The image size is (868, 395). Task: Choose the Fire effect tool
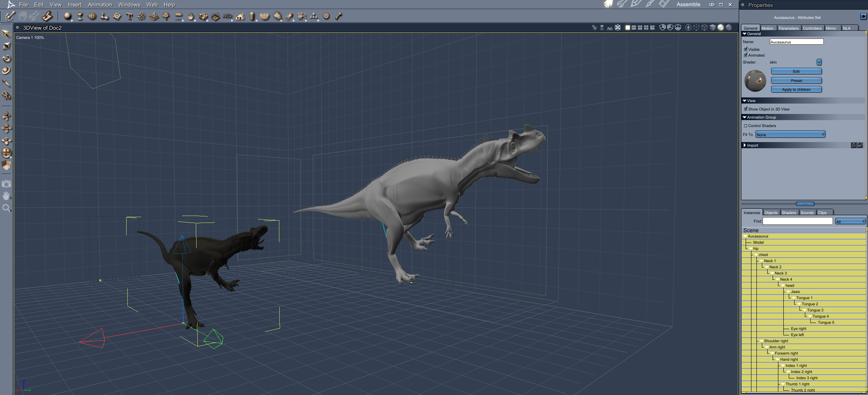191,16
